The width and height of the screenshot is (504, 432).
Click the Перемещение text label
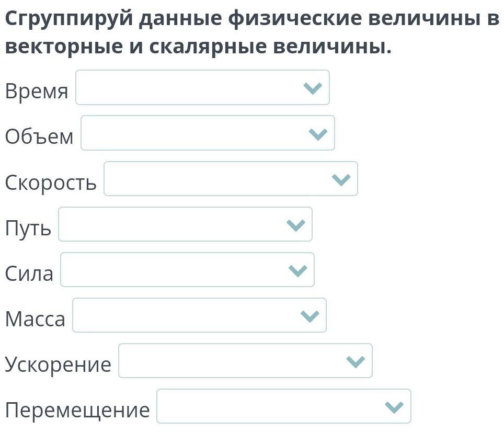[77, 410]
